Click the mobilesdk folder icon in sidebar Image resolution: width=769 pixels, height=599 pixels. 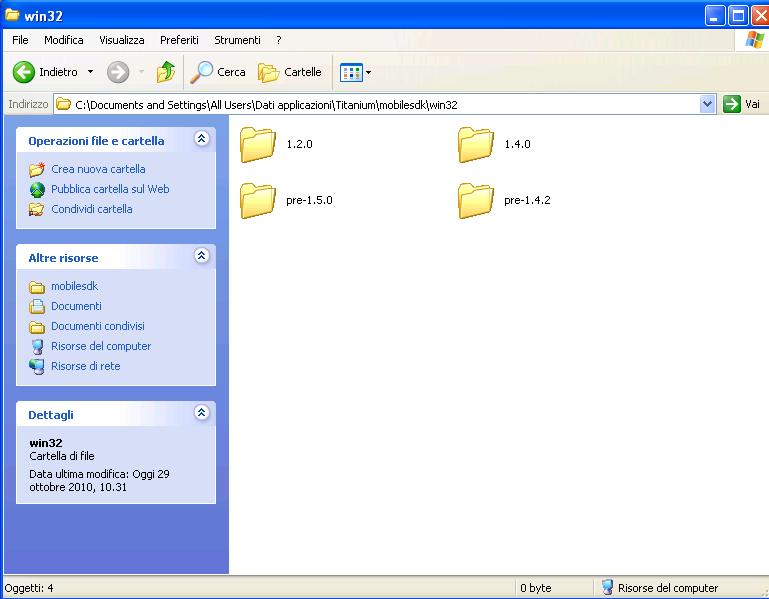(x=37, y=287)
